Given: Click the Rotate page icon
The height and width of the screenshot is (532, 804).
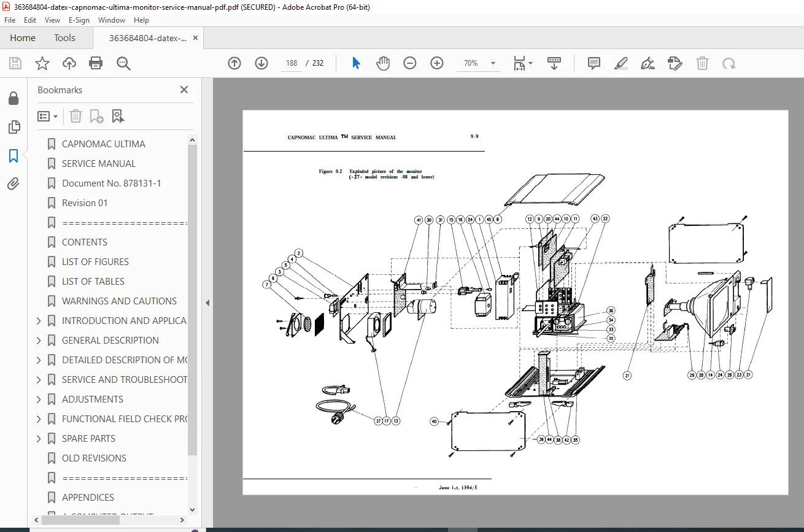Looking at the screenshot, I should click(729, 63).
